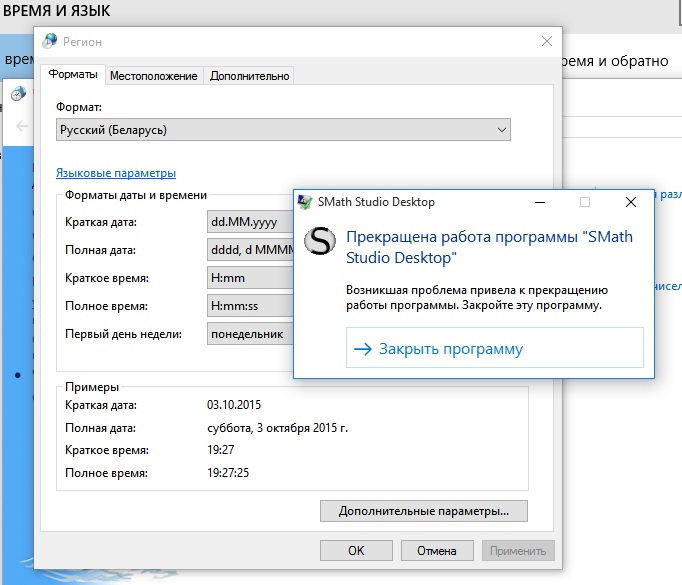Switch to the Форматы tab
Screen dimensions: 682x585
click(x=72, y=75)
